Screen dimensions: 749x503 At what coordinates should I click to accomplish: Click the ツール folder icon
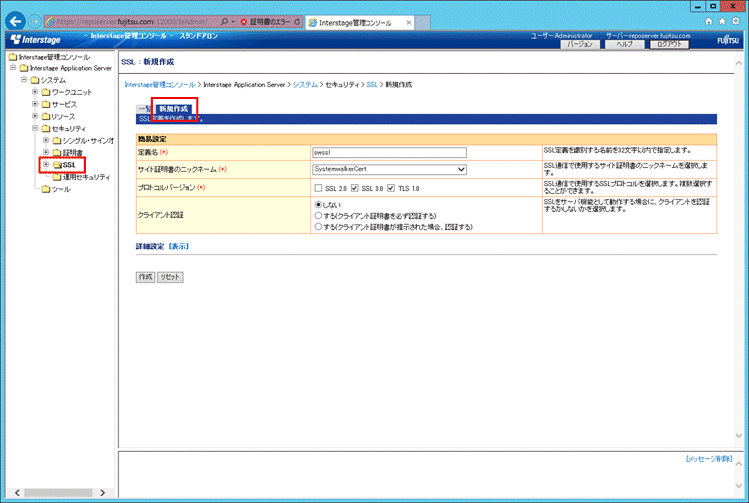click(x=46, y=189)
